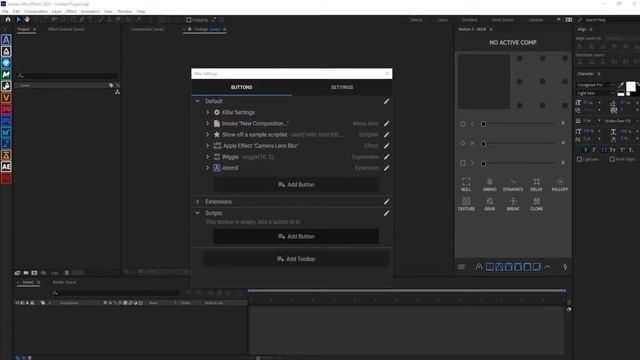Edit the Default toolbar with pencil icon
Screen dimensions: 640x360
[x=386, y=101]
